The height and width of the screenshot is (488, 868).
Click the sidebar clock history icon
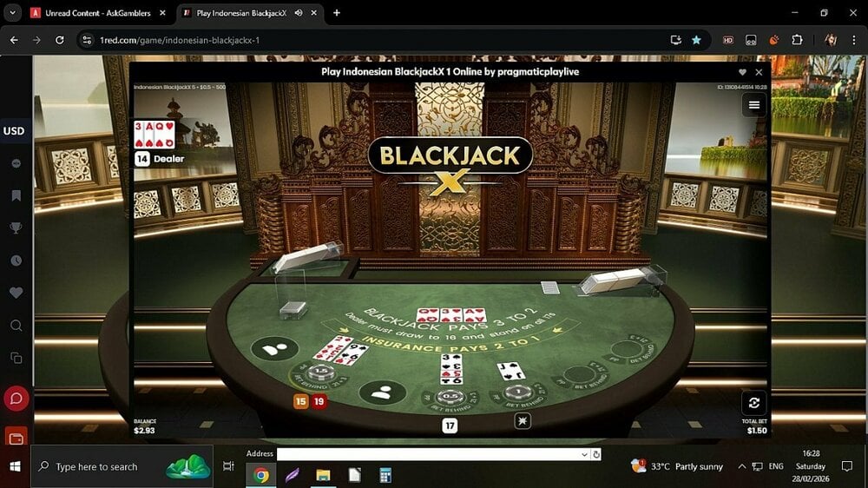coord(16,260)
